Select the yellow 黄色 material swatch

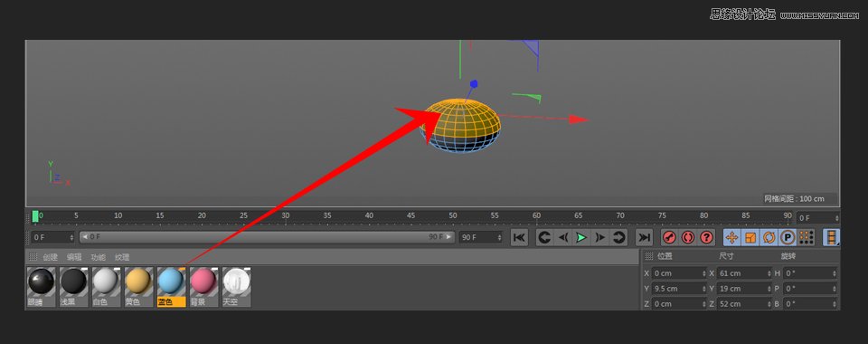138,286
